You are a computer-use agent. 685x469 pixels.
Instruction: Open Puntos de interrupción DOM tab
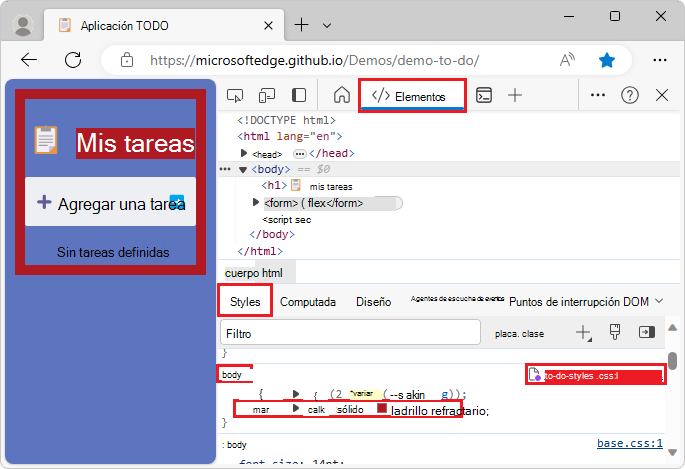(579, 302)
